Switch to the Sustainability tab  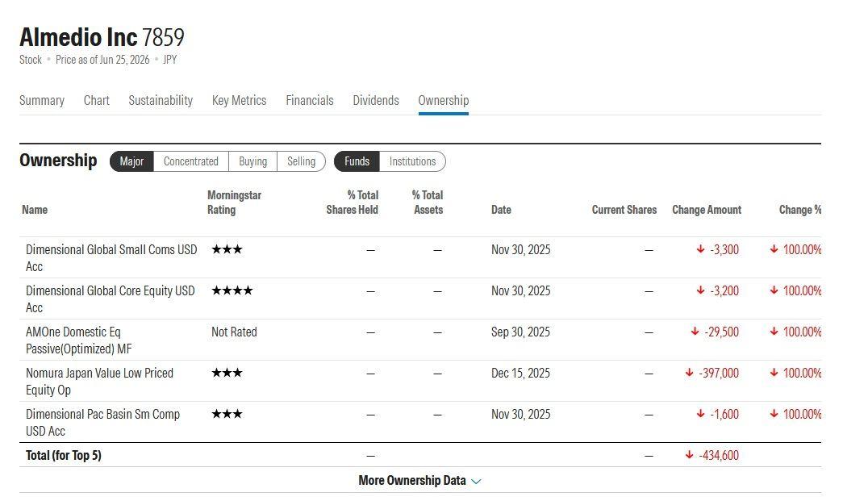coord(161,100)
